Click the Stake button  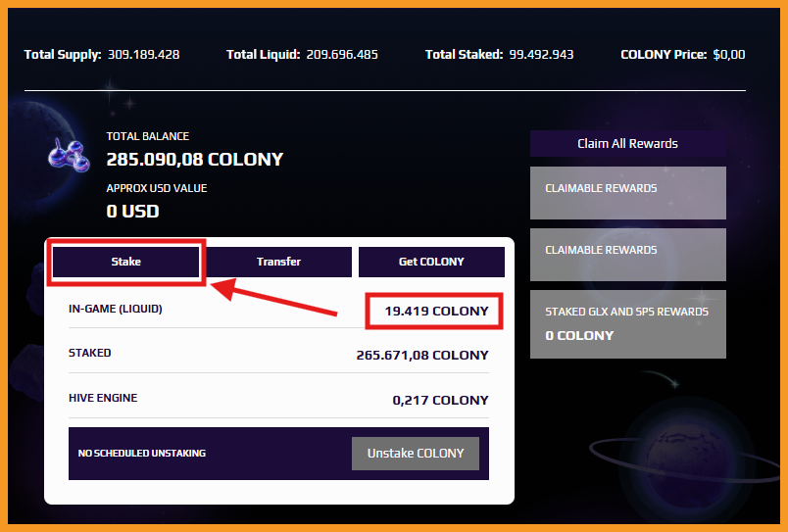[125, 262]
